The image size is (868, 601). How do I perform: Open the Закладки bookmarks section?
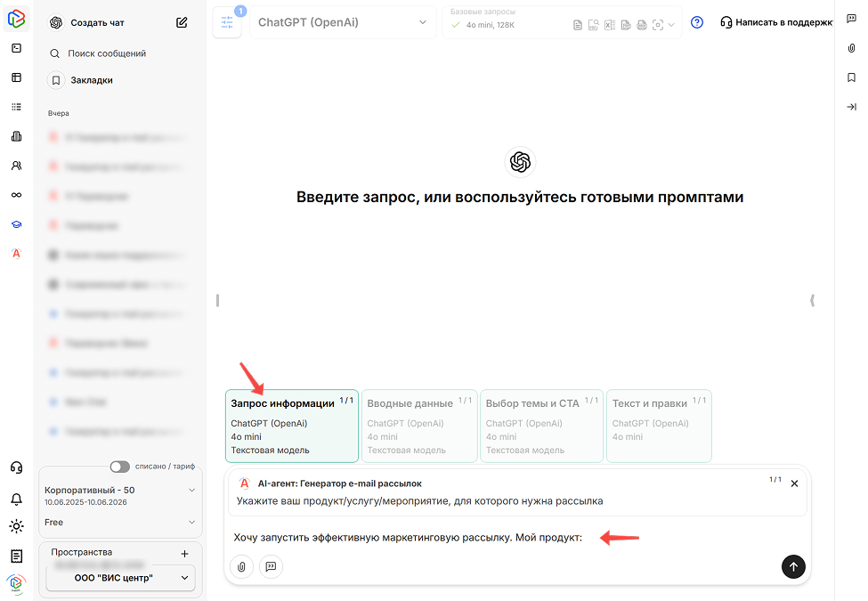click(91, 80)
